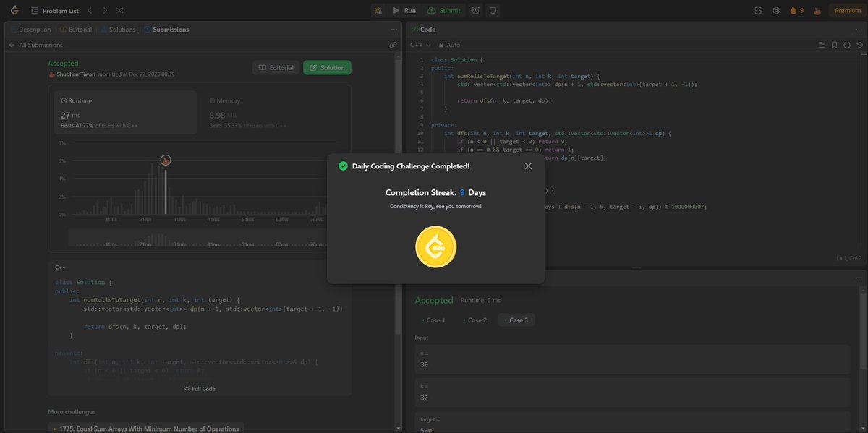Click the 'Completion Streak: 9 Days' text
Image resolution: width=868 pixels, height=433 pixels.
pyautogui.click(x=435, y=193)
